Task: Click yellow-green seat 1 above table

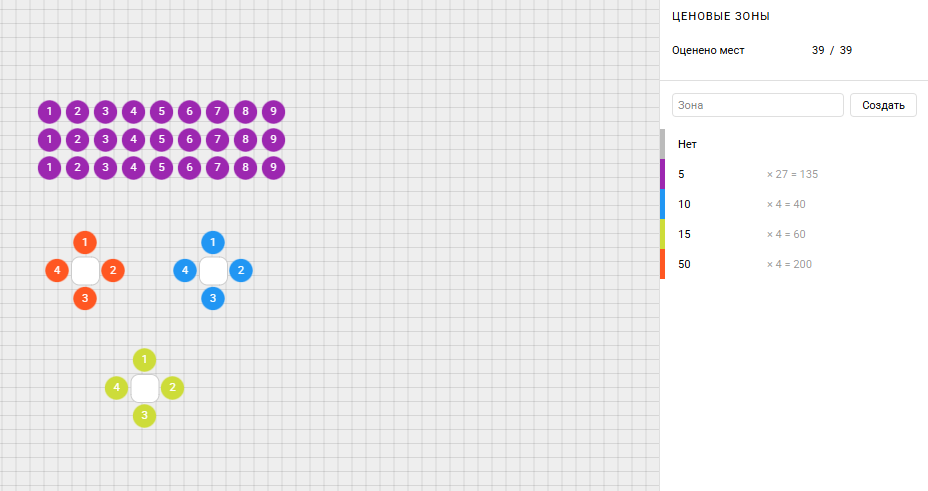Action: 144,360
